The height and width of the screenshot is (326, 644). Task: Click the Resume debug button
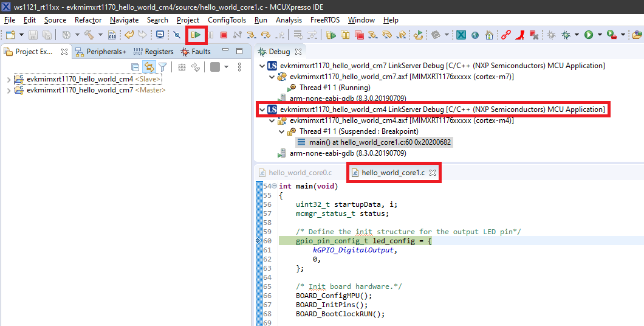(196, 35)
